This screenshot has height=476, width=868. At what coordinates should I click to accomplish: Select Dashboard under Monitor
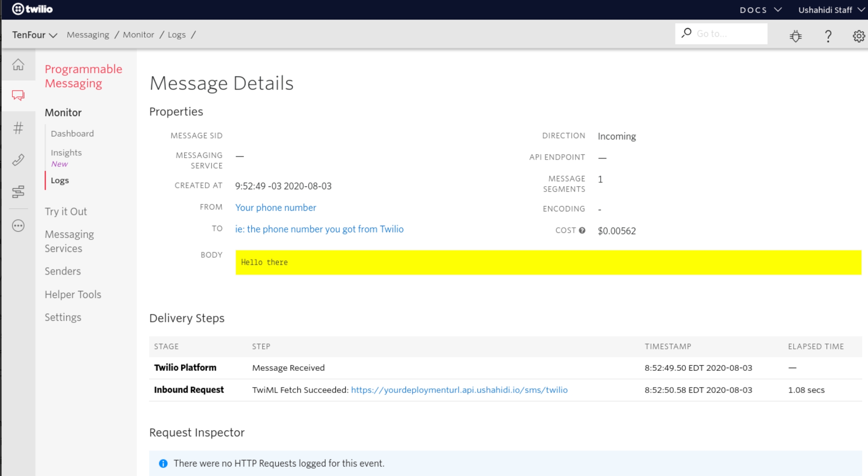(72, 133)
